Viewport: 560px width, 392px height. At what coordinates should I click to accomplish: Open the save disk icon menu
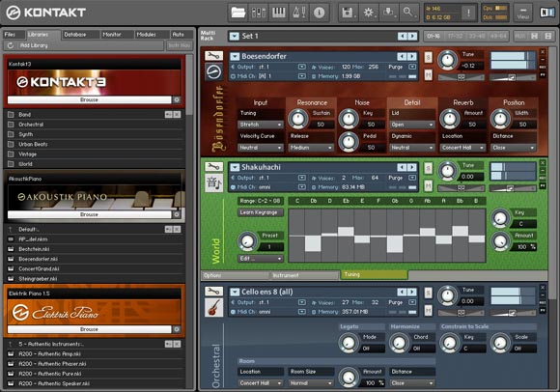349,13
